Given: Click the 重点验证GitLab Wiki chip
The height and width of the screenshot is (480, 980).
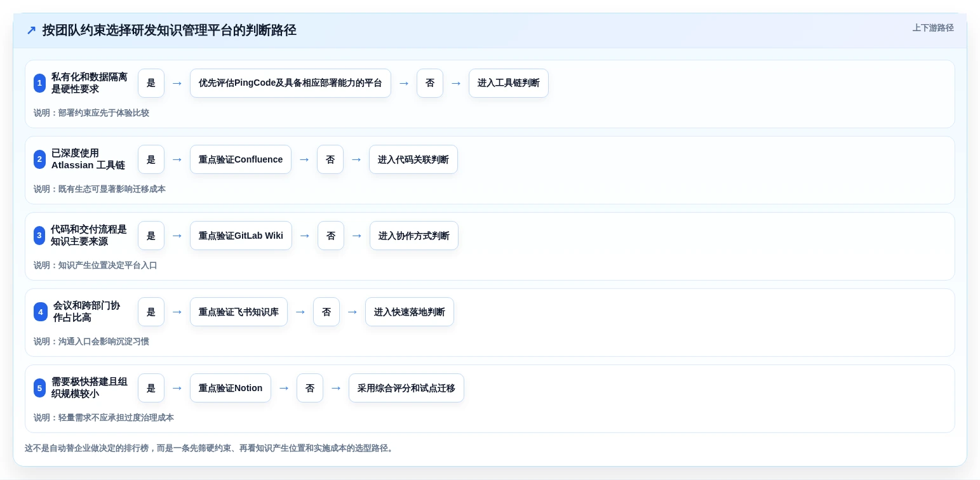Looking at the screenshot, I should pos(241,236).
